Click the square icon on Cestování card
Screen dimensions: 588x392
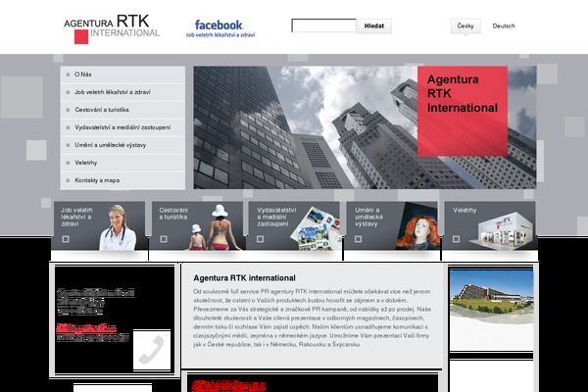[164, 239]
